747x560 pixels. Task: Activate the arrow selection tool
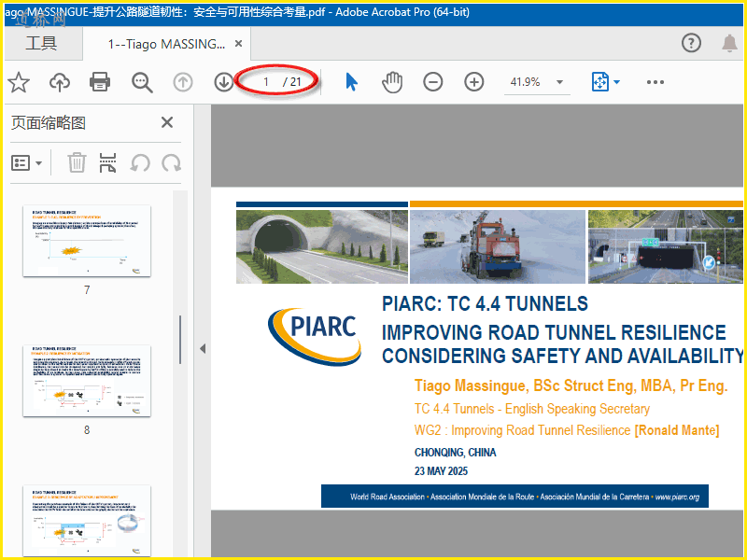pos(351,82)
